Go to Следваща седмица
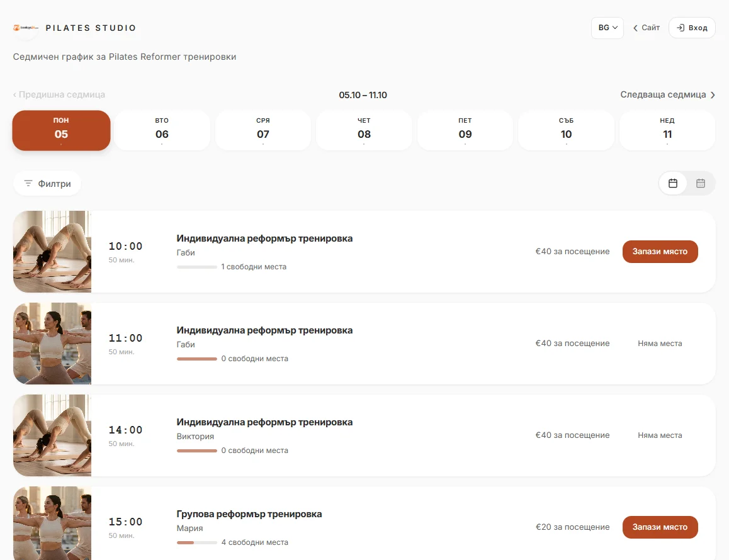The height and width of the screenshot is (560, 729). (668, 94)
